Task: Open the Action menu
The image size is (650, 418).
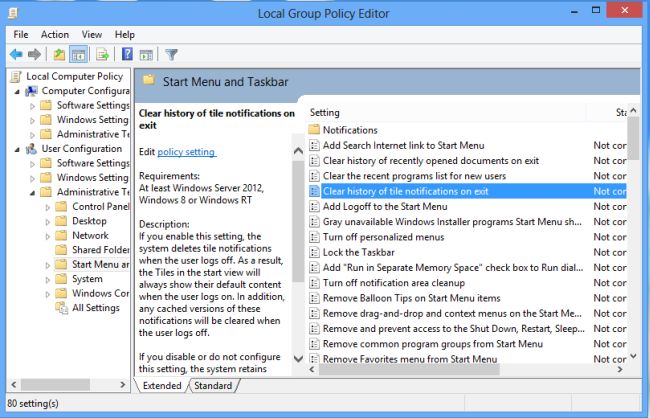Action: click(x=55, y=34)
